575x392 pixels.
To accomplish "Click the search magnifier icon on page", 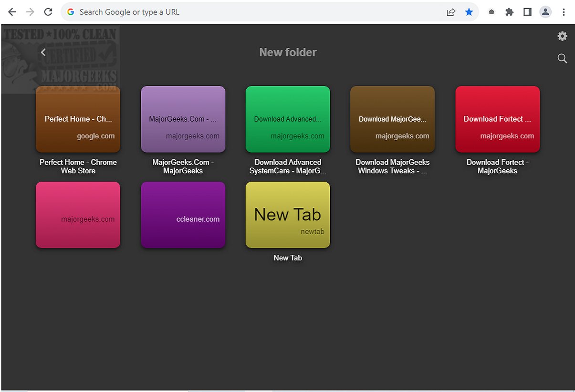I will tap(563, 59).
